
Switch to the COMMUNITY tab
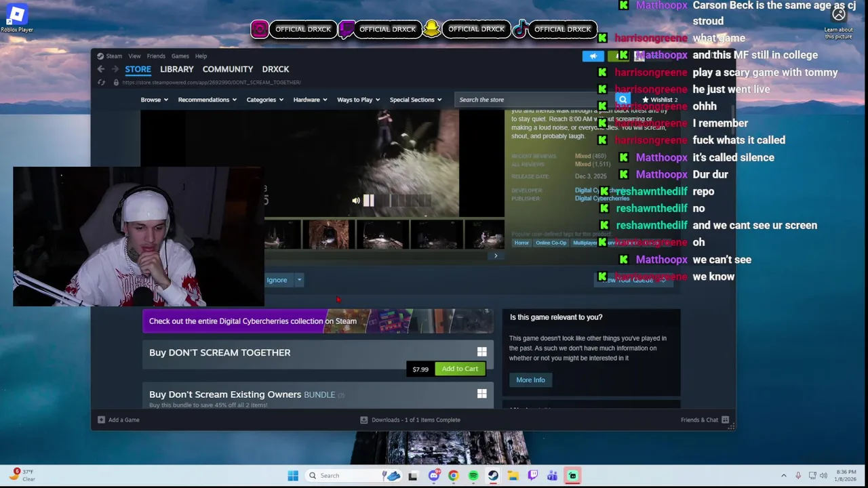point(227,69)
